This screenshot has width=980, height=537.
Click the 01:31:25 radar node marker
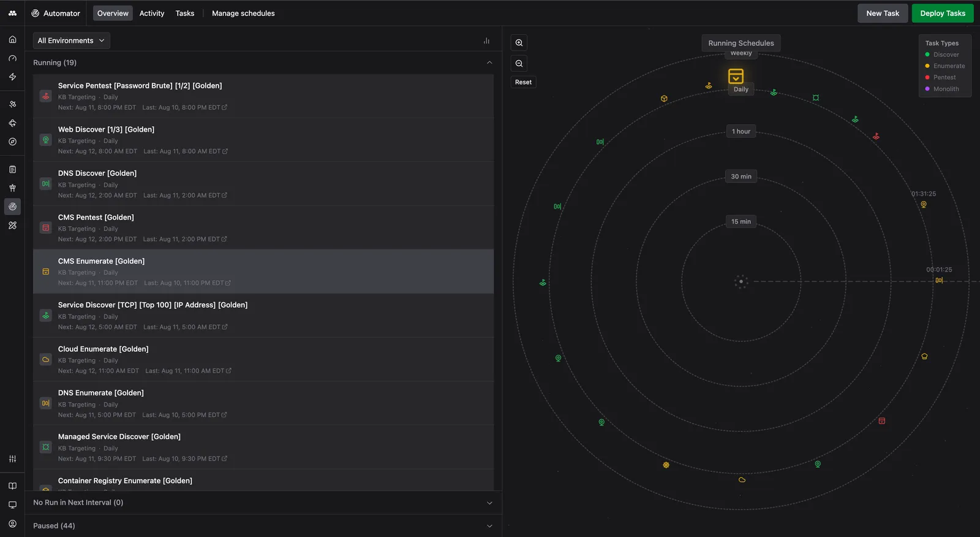(x=924, y=205)
